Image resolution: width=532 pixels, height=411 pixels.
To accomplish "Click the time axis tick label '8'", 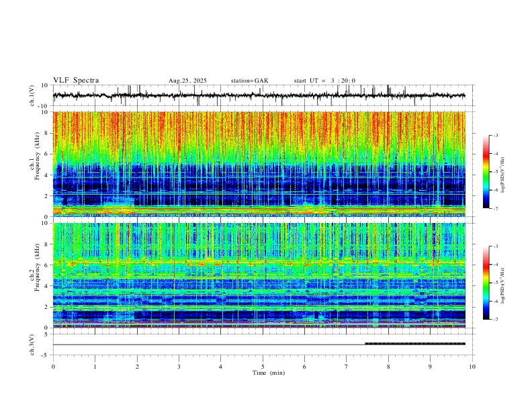I will point(388,367).
